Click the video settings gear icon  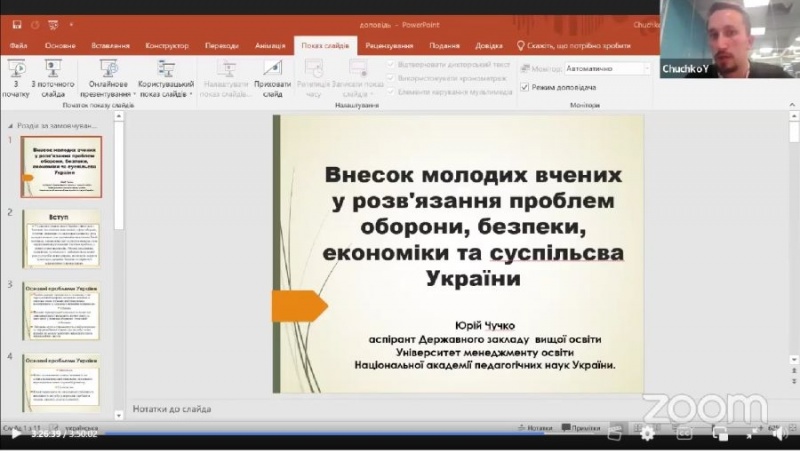tap(647, 433)
